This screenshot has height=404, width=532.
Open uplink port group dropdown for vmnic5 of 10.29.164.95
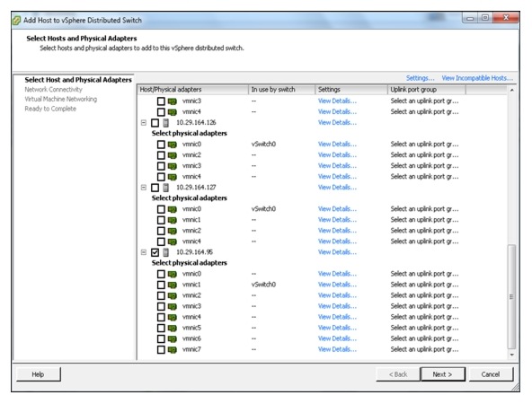coord(424,328)
